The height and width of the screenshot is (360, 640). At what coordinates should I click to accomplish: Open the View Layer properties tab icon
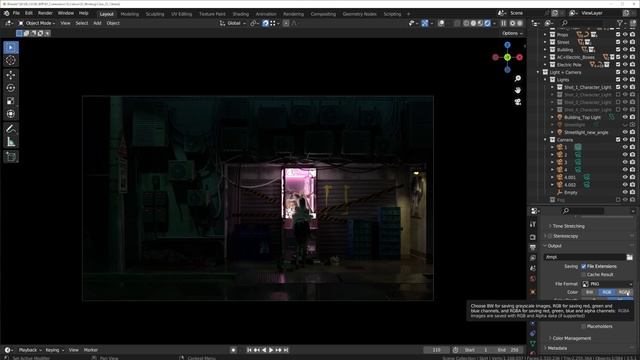point(533,258)
